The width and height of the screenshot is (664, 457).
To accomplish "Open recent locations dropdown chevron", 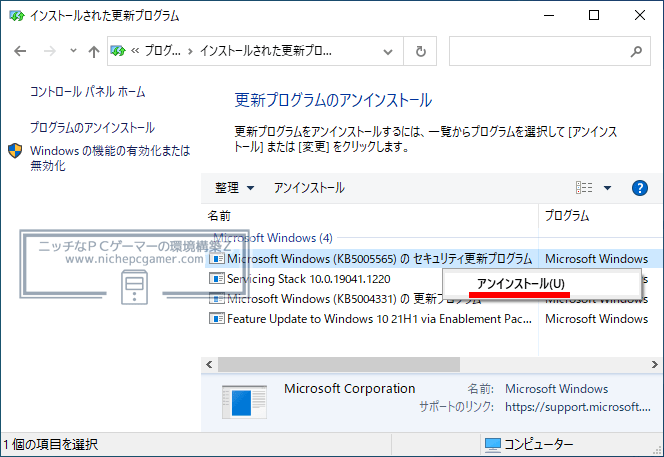I will pos(73,50).
